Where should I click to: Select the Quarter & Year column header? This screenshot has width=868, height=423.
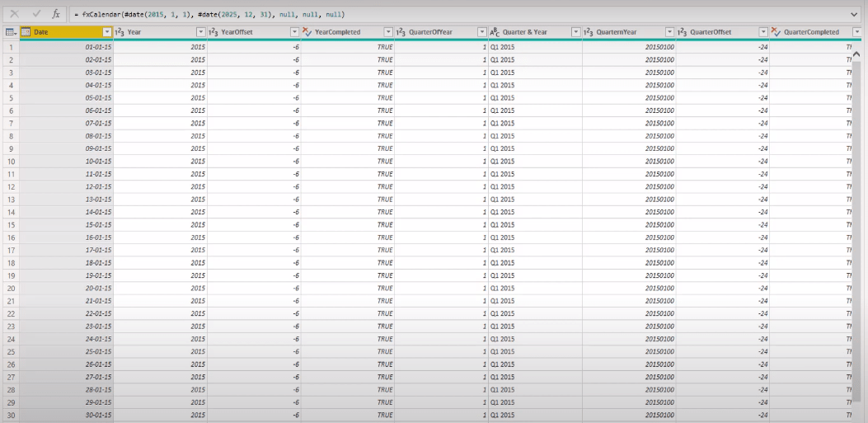coord(535,32)
